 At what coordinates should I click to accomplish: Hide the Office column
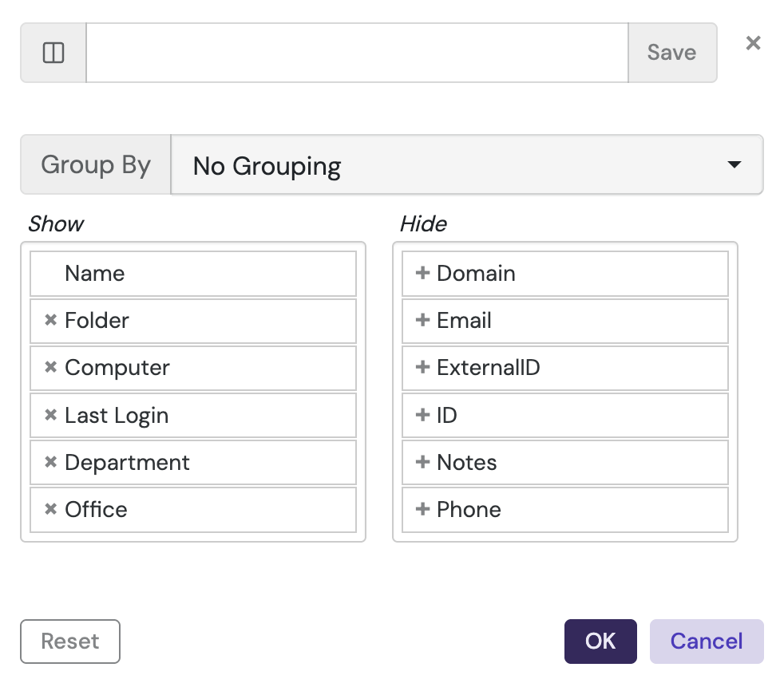pos(50,509)
